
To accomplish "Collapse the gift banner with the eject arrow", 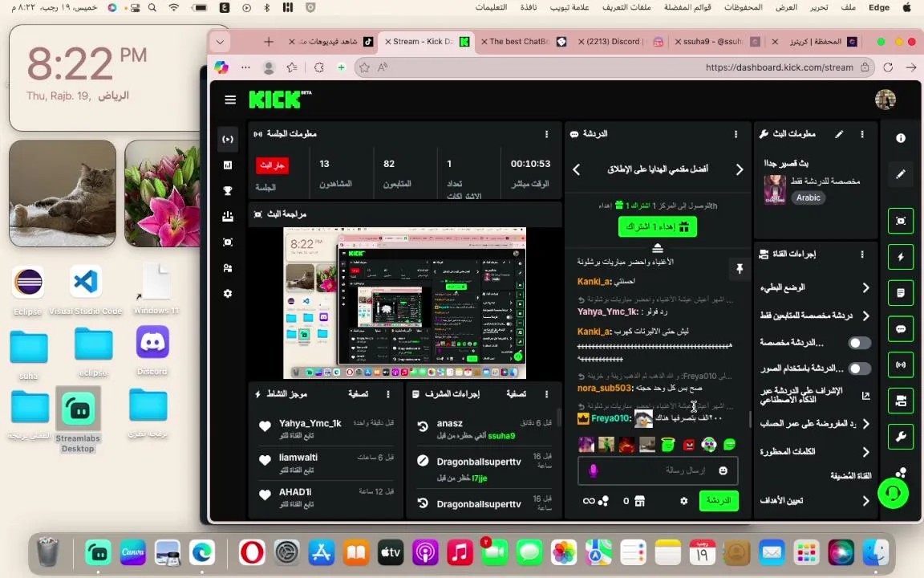I will (x=658, y=248).
